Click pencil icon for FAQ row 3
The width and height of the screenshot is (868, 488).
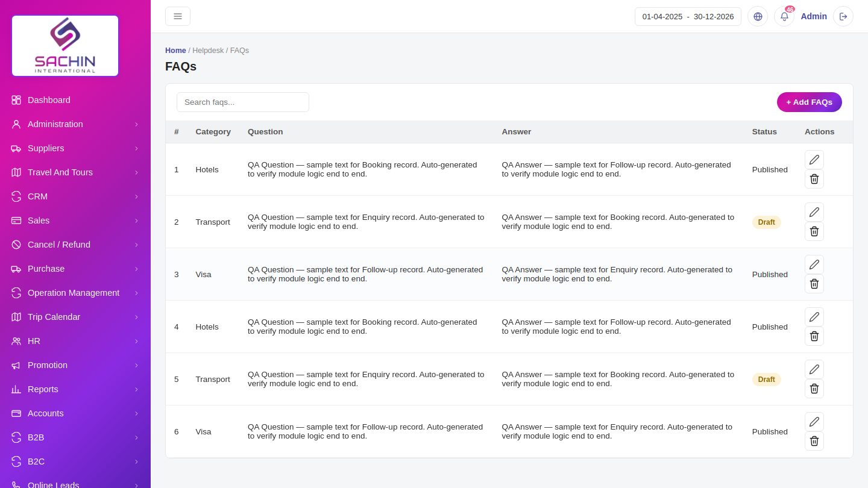tap(814, 264)
